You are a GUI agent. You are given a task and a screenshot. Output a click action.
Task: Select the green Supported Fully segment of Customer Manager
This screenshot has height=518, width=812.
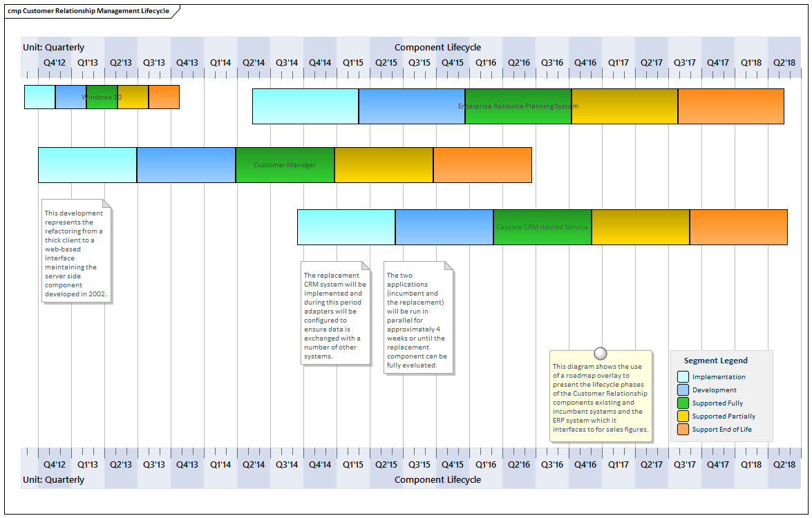285,164
